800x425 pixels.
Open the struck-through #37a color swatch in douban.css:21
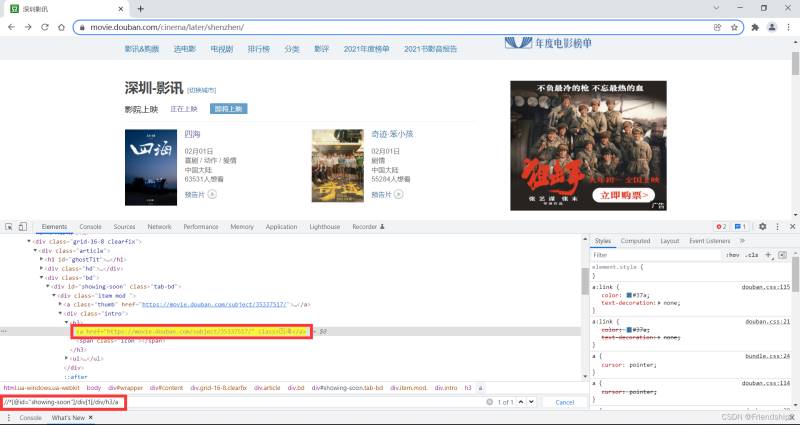point(630,330)
